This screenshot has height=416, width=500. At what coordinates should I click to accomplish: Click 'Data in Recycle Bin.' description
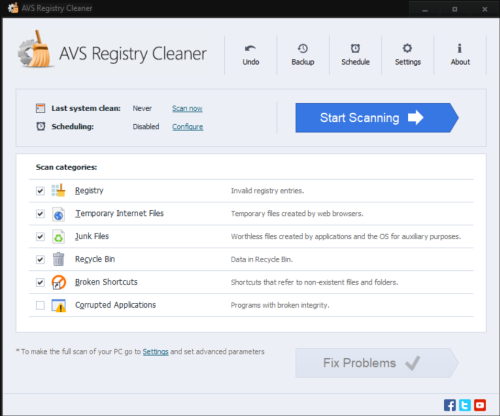(262, 259)
